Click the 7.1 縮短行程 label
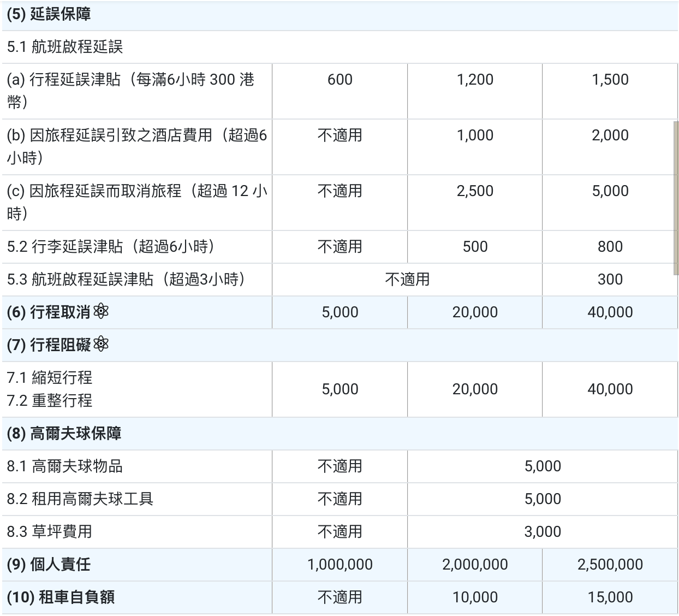Image resolution: width=679 pixels, height=616 pixels. tap(50, 378)
